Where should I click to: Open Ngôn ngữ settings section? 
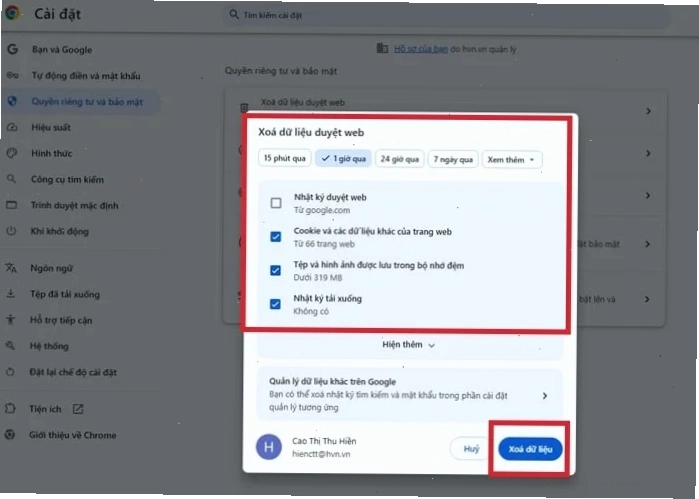click(x=51, y=268)
